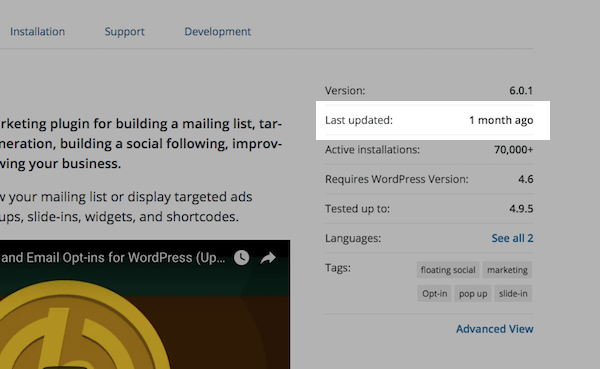Click the 'Requires WordPress Version:' label

(x=397, y=179)
